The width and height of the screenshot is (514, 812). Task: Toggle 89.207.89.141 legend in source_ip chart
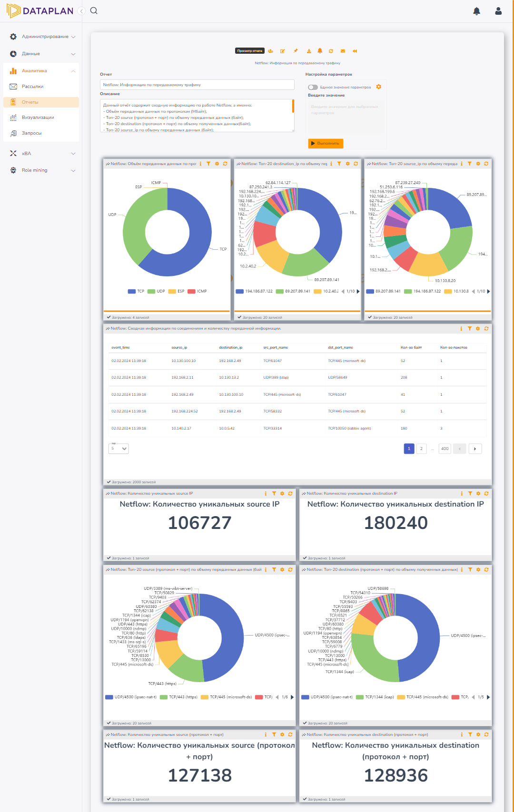(x=384, y=291)
